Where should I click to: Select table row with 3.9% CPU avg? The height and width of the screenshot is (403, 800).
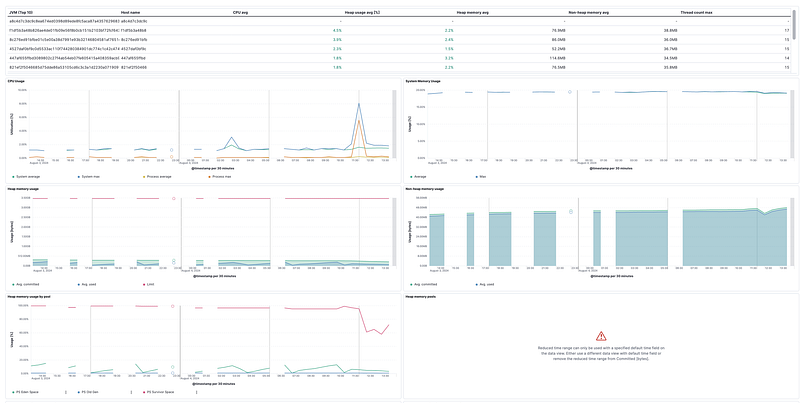pos(399,39)
